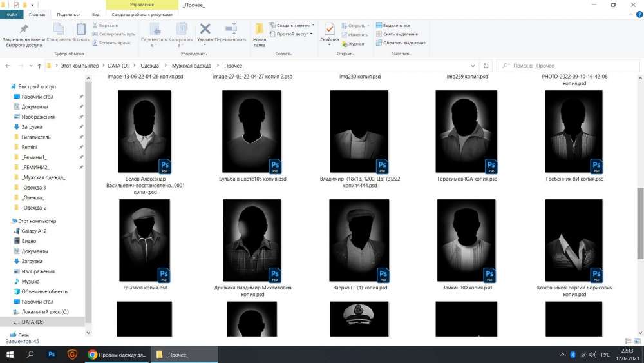Image resolution: width=644 pixels, height=363 pixels.
Task: Select Бульба в цвете105 psd thumbnail
Action: tap(252, 132)
